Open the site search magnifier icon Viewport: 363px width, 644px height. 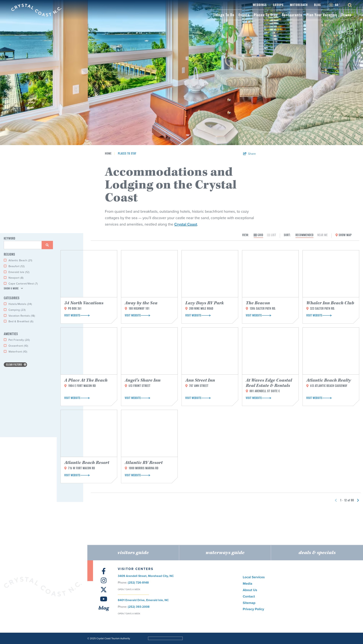point(350,5)
